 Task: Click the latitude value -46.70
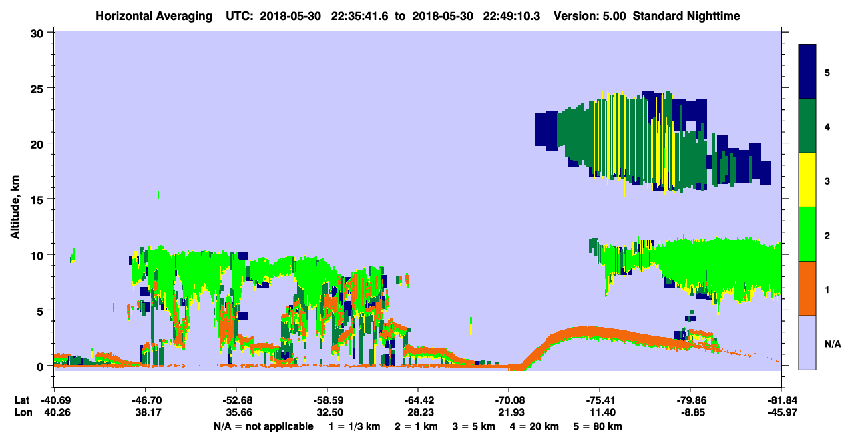click(x=145, y=400)
